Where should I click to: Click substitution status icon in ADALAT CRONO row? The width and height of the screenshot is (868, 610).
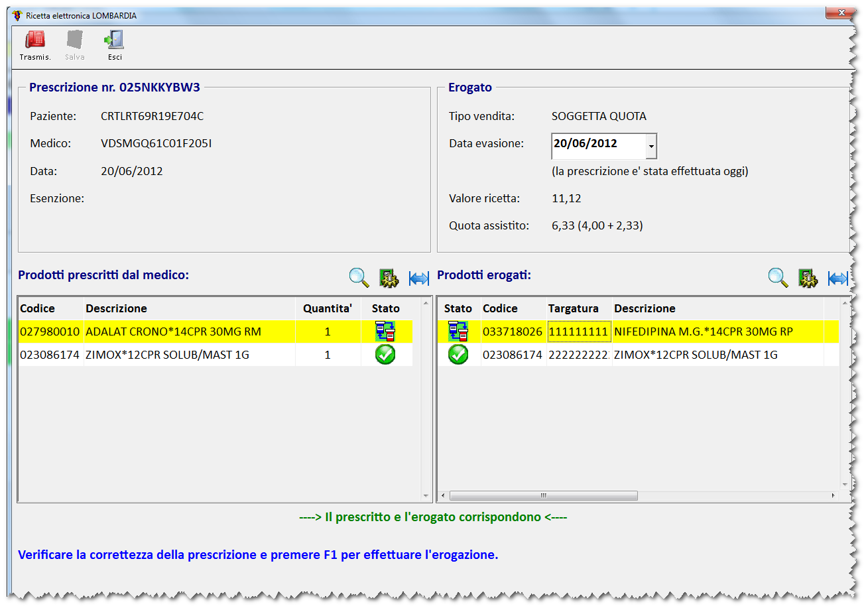point(385,331)
